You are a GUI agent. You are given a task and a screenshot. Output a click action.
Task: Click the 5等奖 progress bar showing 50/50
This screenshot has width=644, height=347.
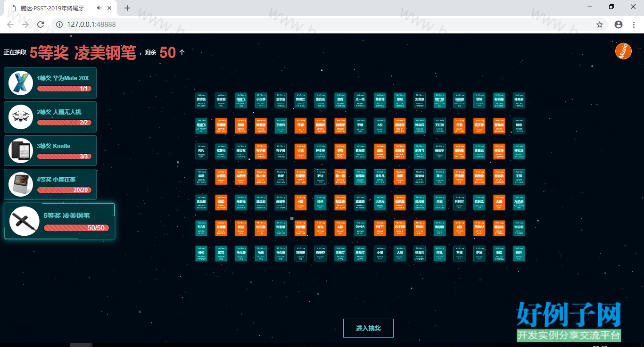click(x=76, y=228)
